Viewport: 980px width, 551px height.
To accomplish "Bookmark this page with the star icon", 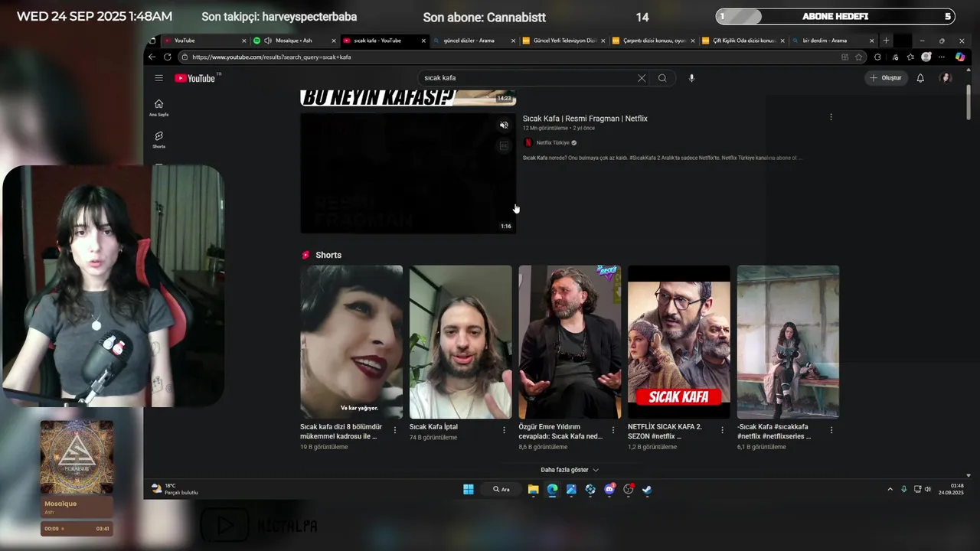I will [858, 57].
